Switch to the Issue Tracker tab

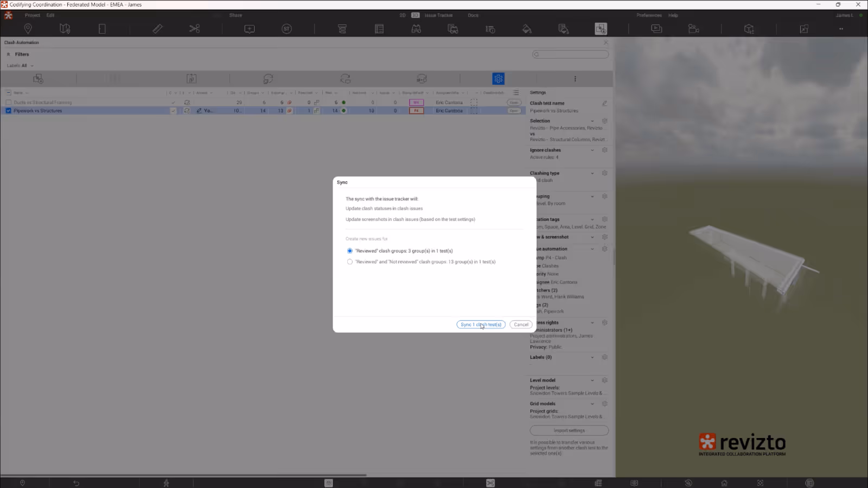[438, 15]
